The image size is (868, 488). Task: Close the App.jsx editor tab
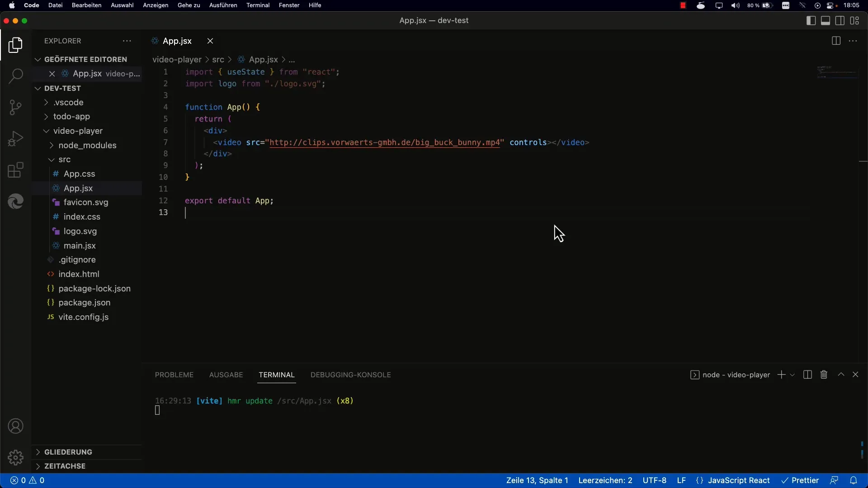[x=210, y=41]
